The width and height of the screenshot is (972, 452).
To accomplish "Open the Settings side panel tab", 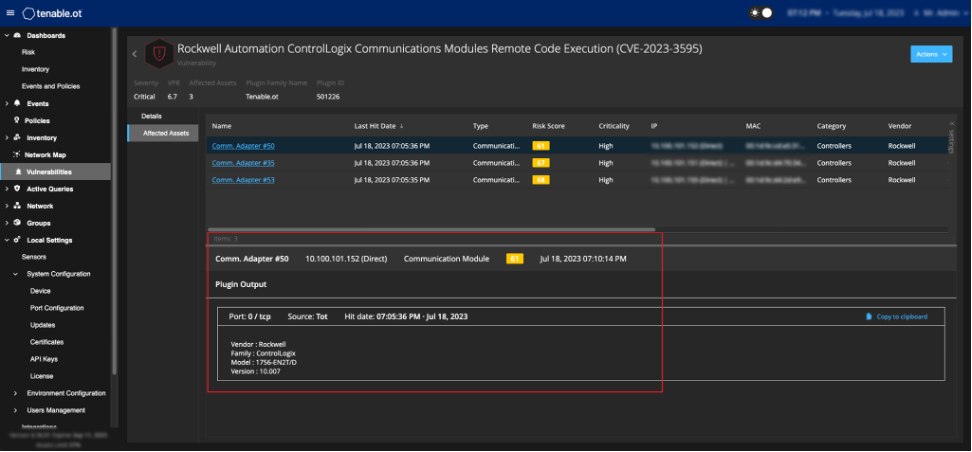I will 952,136.
